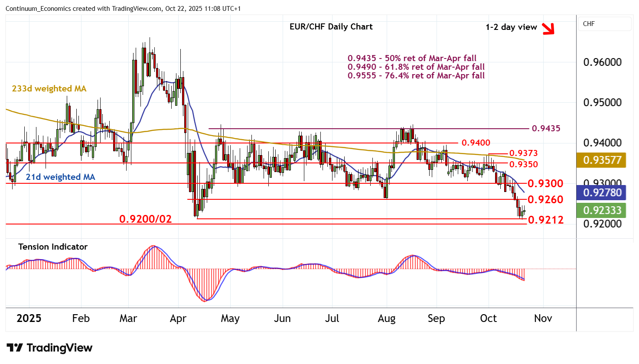Select the 0.92780 blue price tag
639x364 pixels.
[602, 192]
